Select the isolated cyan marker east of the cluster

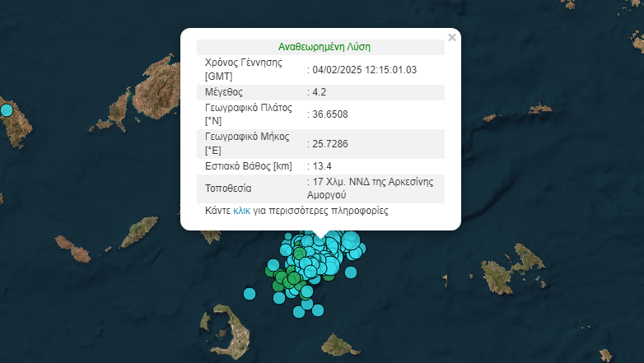click(351, 272)
